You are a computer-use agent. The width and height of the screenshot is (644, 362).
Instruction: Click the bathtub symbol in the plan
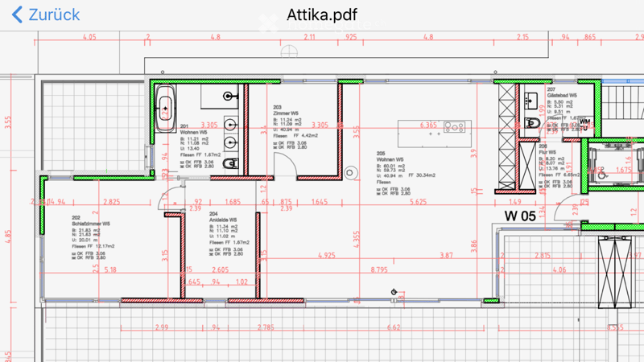(x=165, y=109)
